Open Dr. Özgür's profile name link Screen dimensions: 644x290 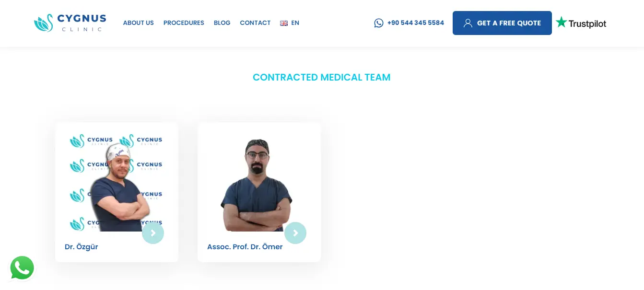coord(82,247)
